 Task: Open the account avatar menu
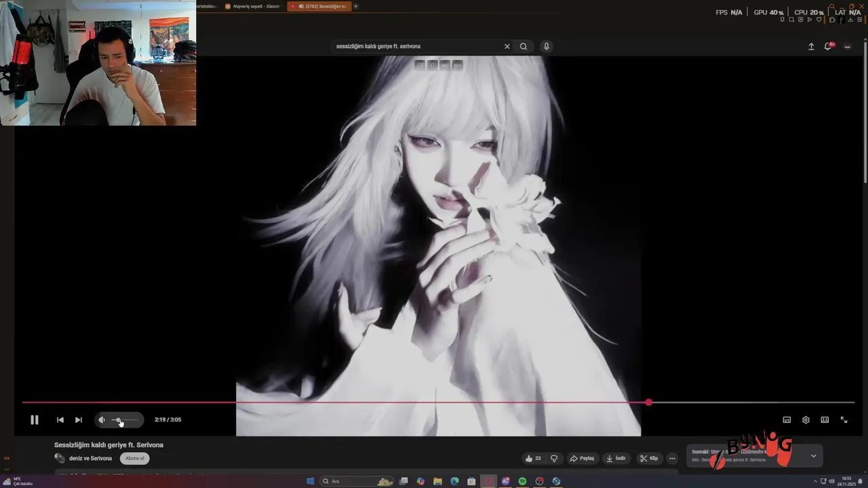847,46
